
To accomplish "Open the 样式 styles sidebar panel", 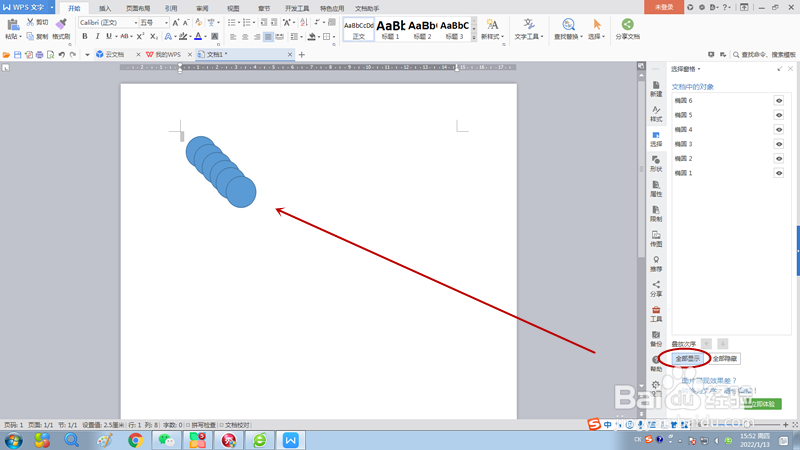I will point(656,114).
